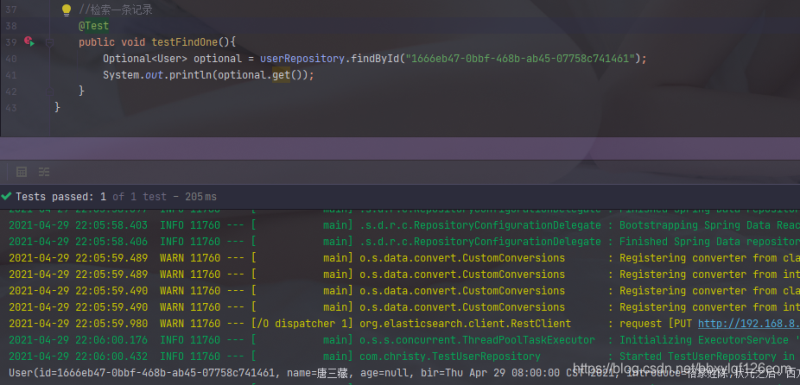Click line number 43 in the gutter

pyautogui.click(x=11, y=108)
